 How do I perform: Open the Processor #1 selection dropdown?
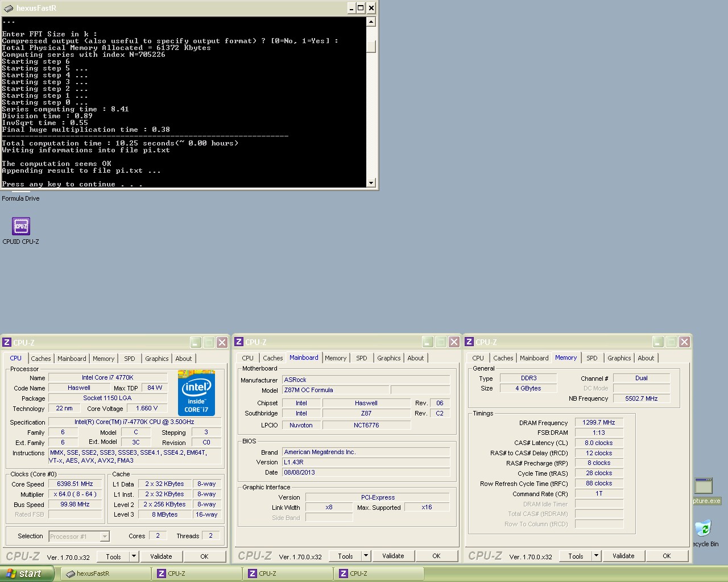coord(79,536)
